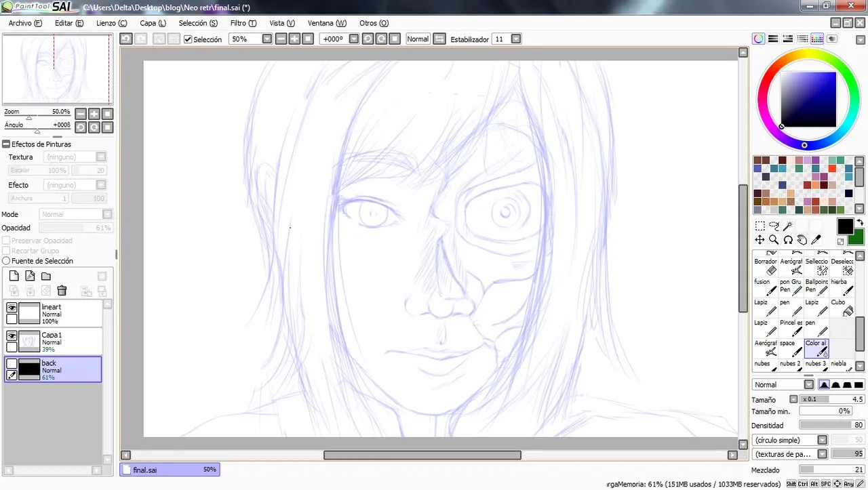Toggle the scratchpad panel icon
This screenshot has height=490, width=868.
click(832, 39)
